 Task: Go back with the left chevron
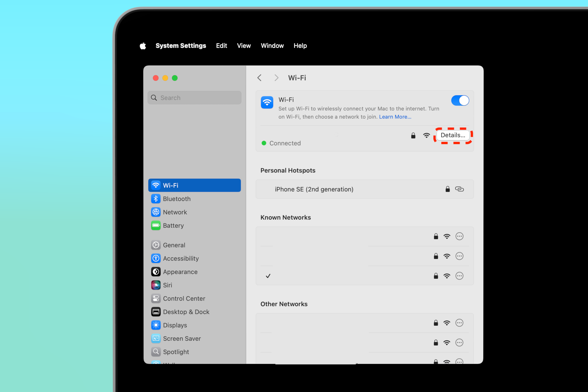260,78
